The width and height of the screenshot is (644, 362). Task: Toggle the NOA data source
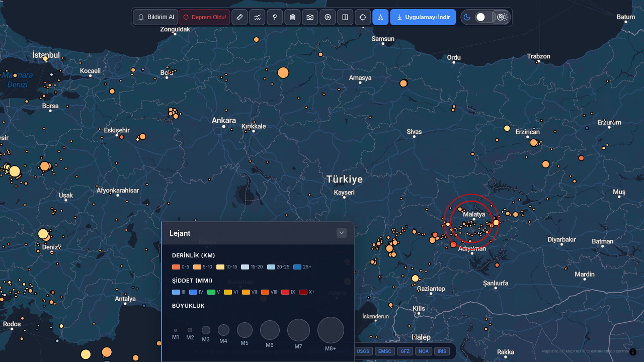(x=424, y=351)
